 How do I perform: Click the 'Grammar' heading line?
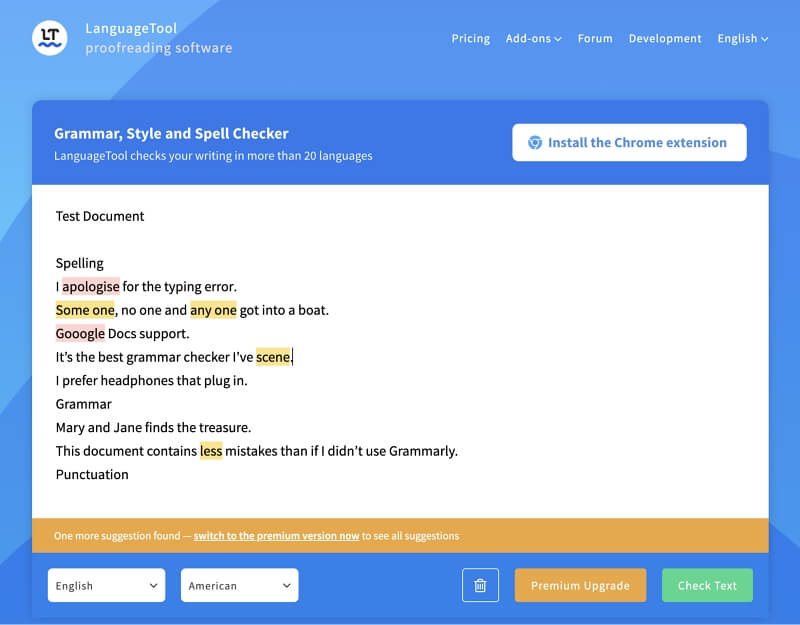coord(84,404)
